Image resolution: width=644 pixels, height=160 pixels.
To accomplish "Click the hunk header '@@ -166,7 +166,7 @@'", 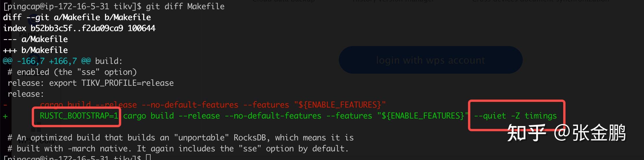I will click(x=47, y=61).
